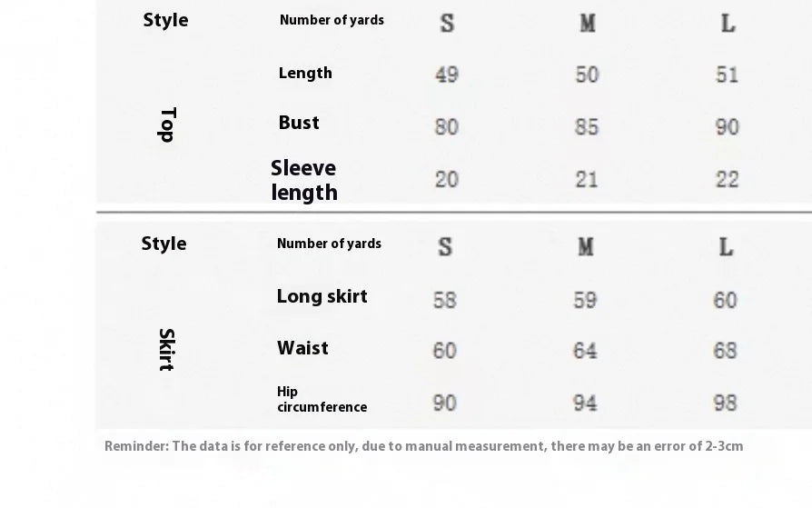This screenshot has height=508, width=812.
Task: Click the "Sleeve length" row label
Action: [x=304, y=180]
